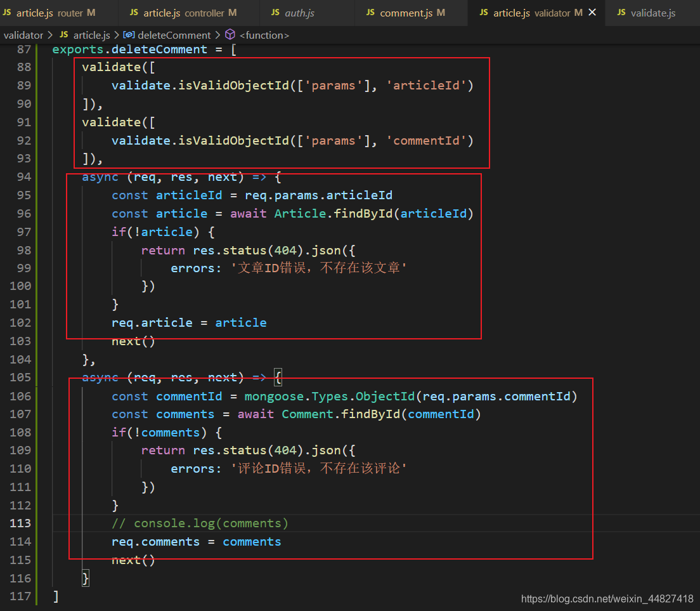Click the '文章ID错误' error string

[x=318, y=268]
